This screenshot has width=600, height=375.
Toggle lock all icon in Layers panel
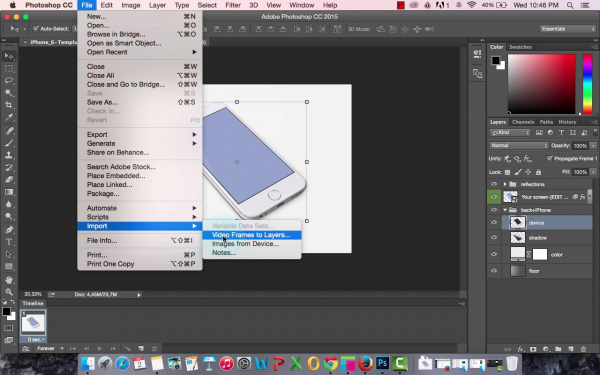[x=538, y=172]
